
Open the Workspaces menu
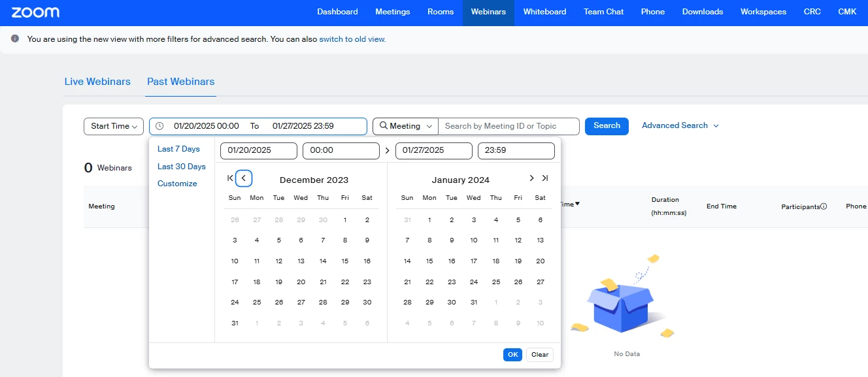(x=763, y=12)
